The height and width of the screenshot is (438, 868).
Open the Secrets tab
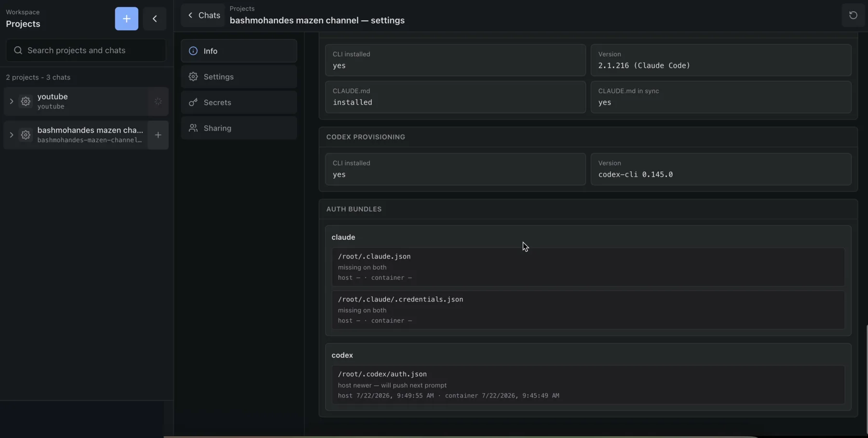[x=239, y=102]
